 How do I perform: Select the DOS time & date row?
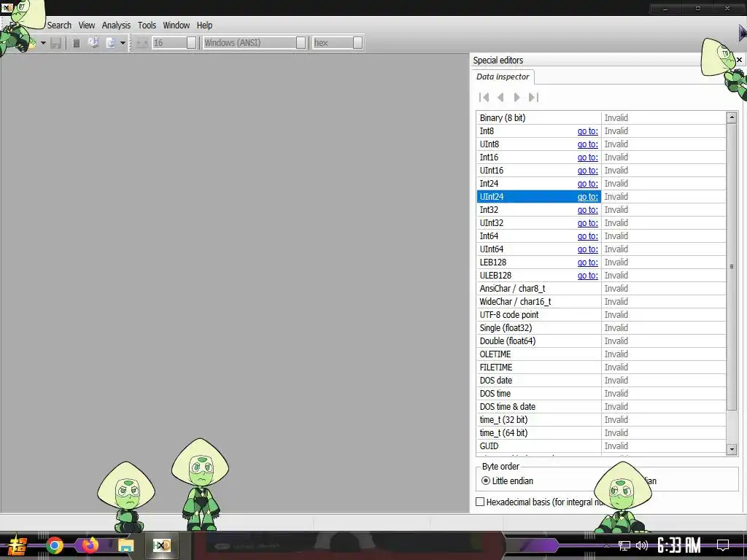click(601, 407)
